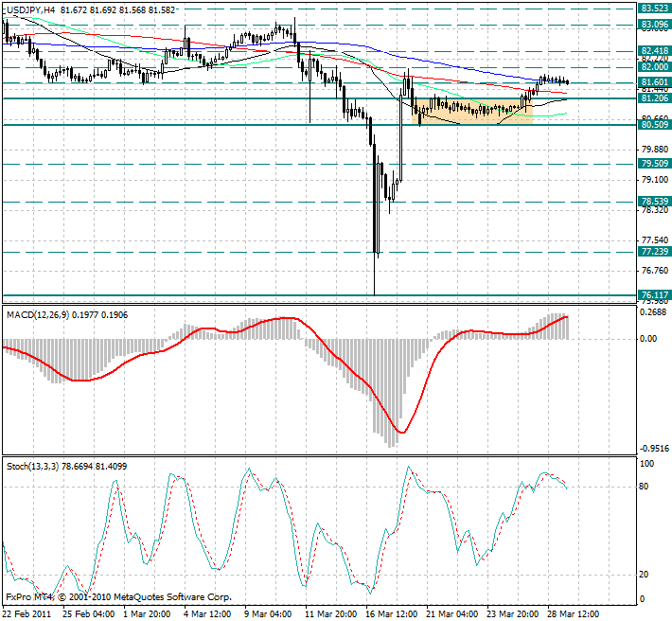Click the 23 Mar 20:00 time label
Image resolution: width=672 pixels, height=621 pixels.
[x=513, y=614]
